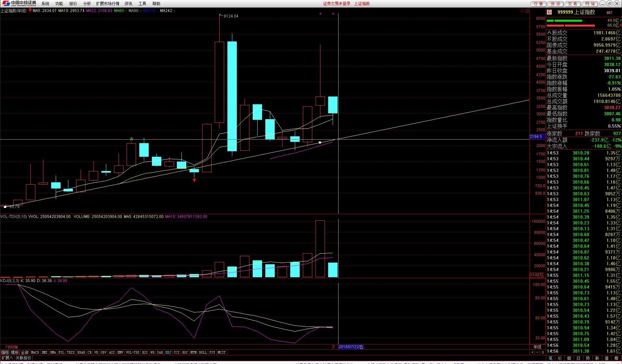This screenshot has width=622, height=364.
Task: Switch to the 日 tab in quote panel
Action: click(579, 358)
